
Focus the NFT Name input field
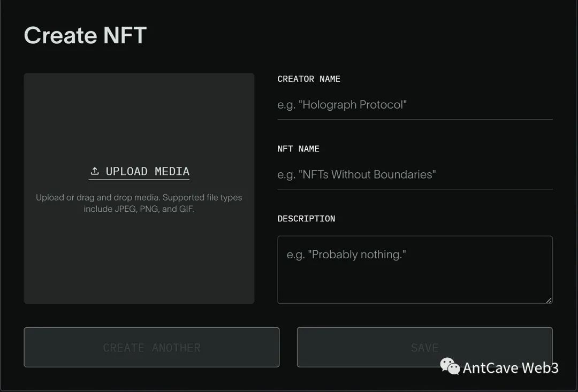(415, 174)
